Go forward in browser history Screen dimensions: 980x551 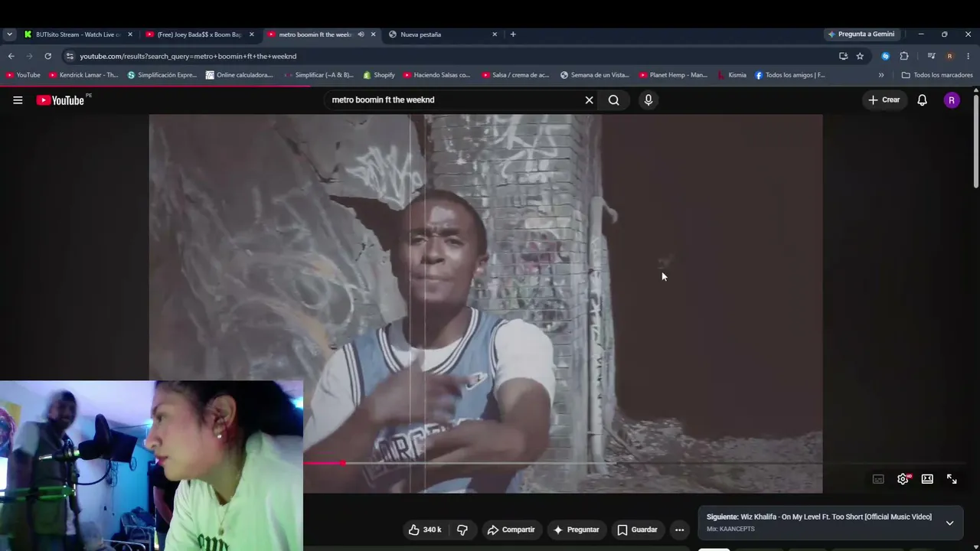[29, 56]
